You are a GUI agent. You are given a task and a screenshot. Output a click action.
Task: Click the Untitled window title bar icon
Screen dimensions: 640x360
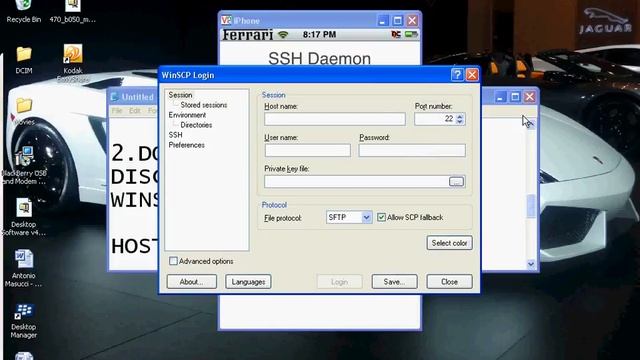[115, 97]
